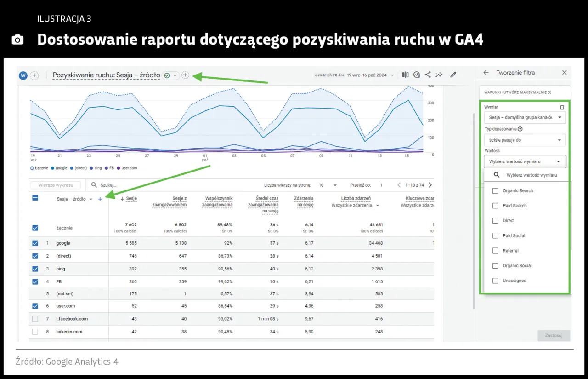Click the add comparison plus next to report title
This screenshot has height=379, width=588.
tap(185, 75)
